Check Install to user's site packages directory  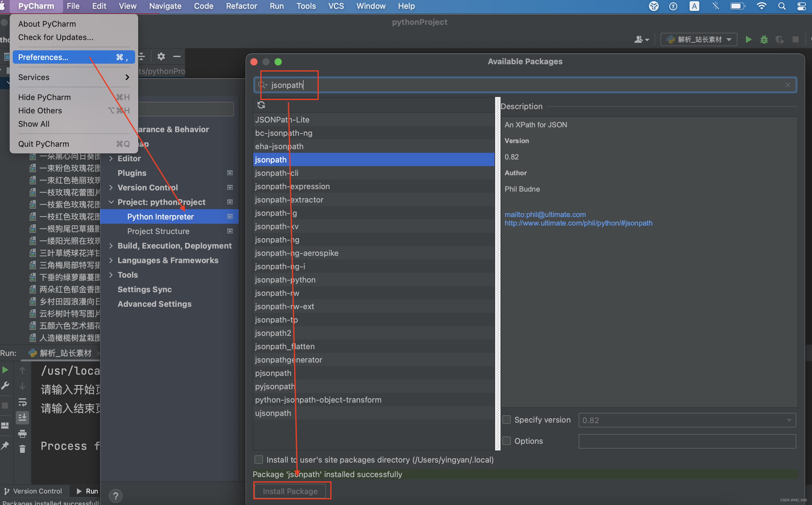[259, 460]
